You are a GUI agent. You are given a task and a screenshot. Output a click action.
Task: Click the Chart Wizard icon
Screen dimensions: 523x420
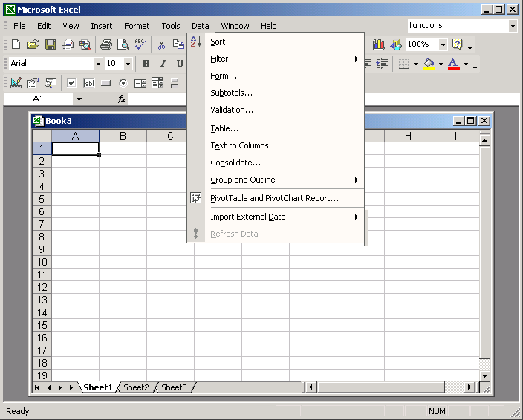click(379, 45)
